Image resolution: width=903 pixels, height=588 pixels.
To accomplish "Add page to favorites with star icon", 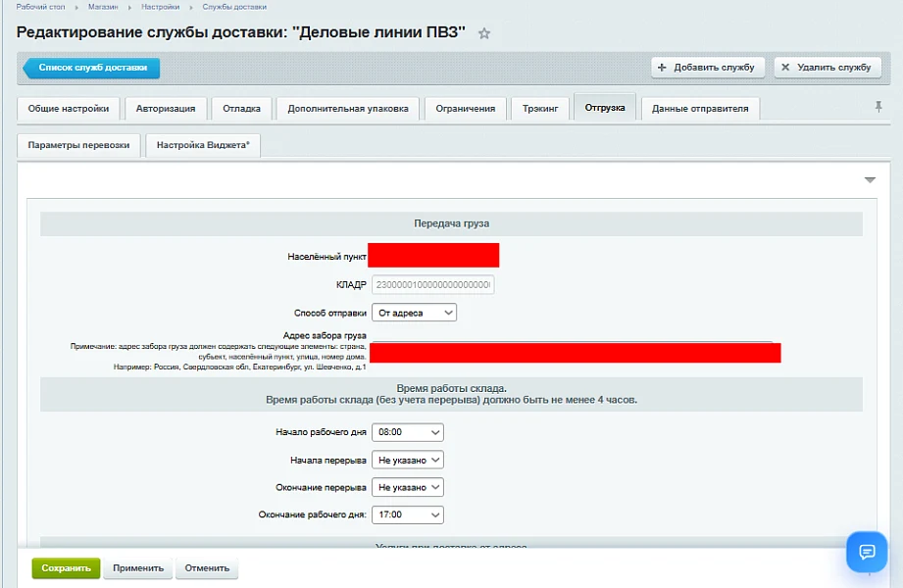I will 484,33.
